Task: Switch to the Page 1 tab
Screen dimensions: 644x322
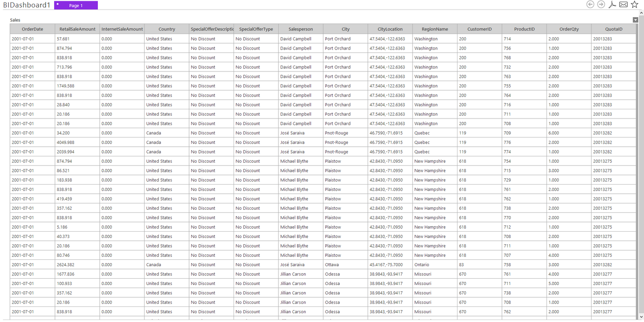Action: (76, 5)
